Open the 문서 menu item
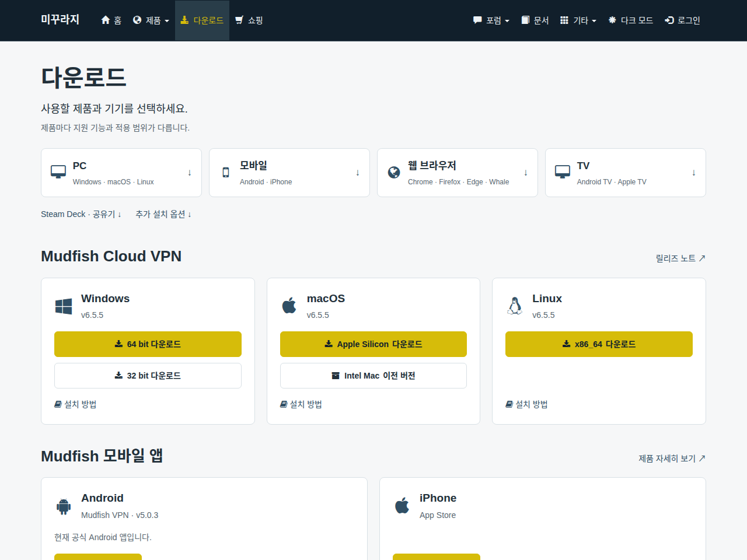747x560 pixels. click(x=535, y=20)
